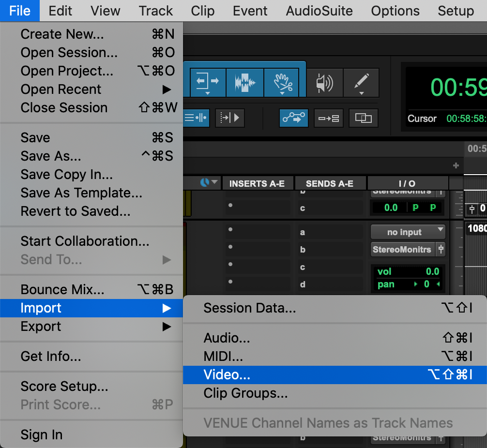Image resolution: width=487 pixels, height=448 pixels.
Task: Select the Grabber hand tool
Action: (282, 83)
